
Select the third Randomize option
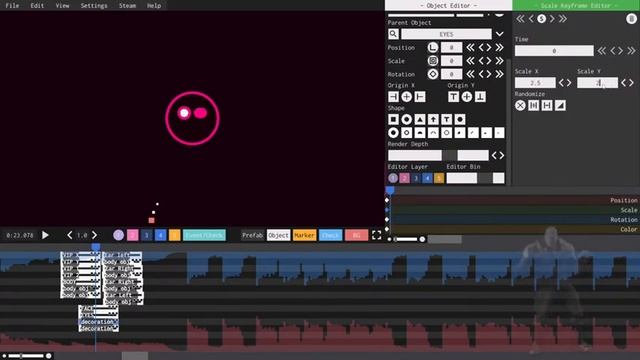pyautogui.click(x=547, y=105)
